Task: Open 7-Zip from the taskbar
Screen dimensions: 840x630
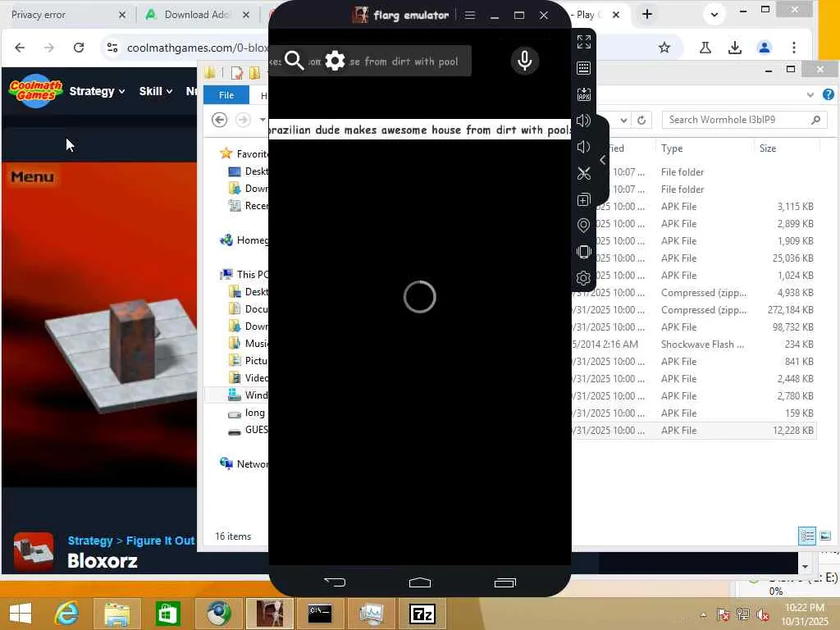Action: [422, 614]
